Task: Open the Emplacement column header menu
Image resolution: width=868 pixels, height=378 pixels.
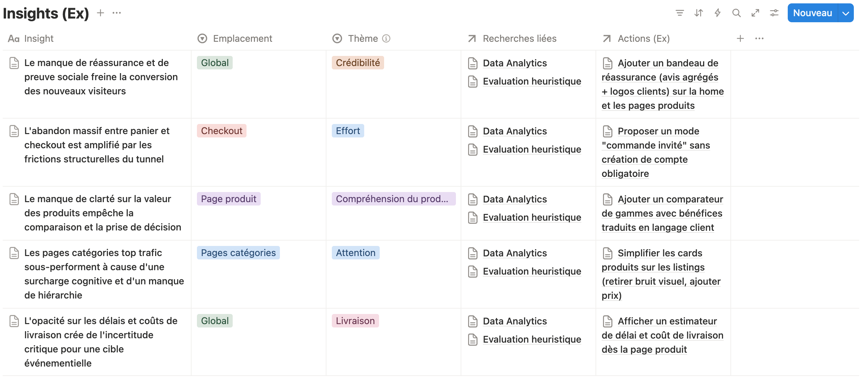Action: (x=242, y=38)
